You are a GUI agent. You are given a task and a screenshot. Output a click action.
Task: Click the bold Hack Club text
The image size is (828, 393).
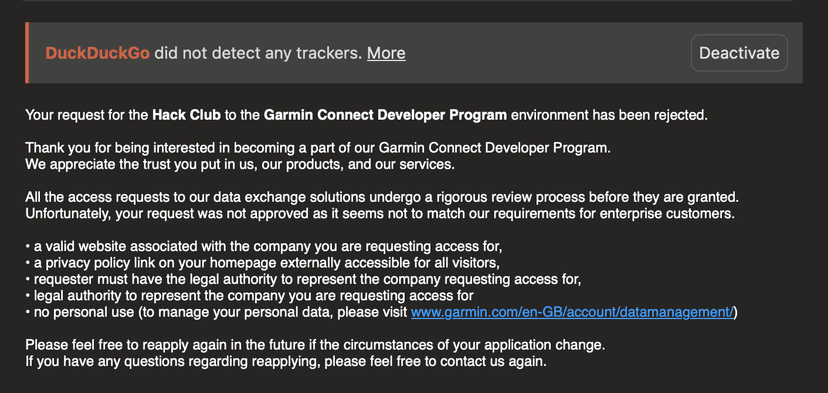[x=186, y=115]
